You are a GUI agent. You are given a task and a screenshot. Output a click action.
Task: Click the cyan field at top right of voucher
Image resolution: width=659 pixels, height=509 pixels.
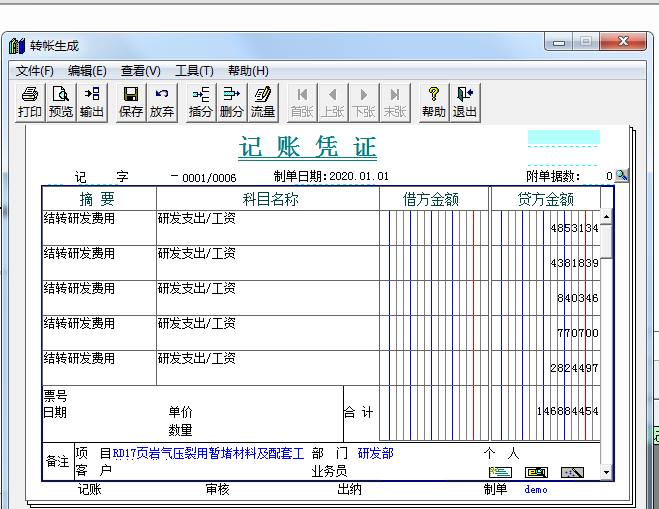click(x=564, y=137)
